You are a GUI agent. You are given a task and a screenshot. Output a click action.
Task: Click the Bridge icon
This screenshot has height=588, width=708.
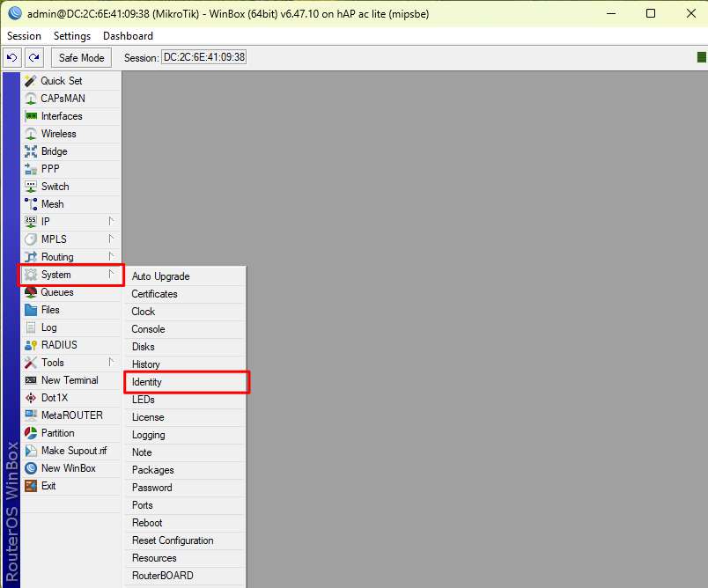click(x=31, y=151)
